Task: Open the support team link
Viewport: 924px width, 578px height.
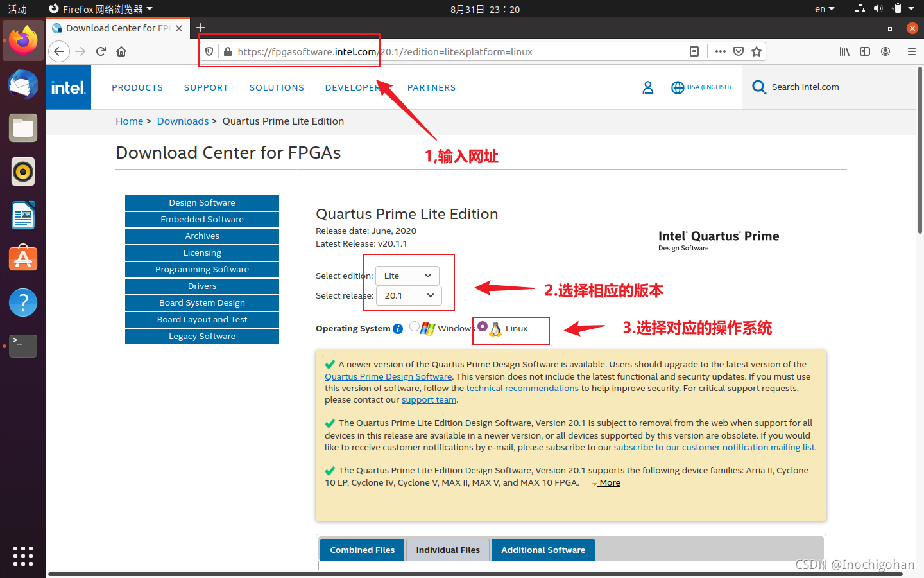Action: pos(429,400)
